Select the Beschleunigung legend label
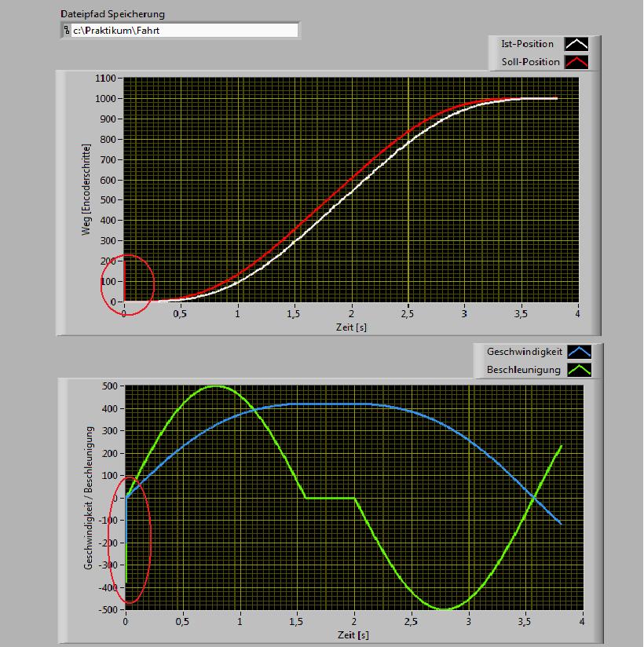This screenshot has height=647, width=644. coord(524,370)
